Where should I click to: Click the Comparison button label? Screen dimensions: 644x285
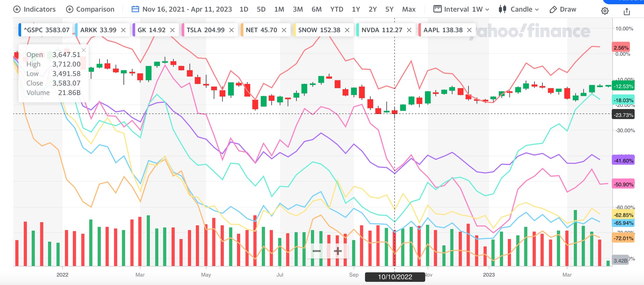pyautogui.click(x=95, y=9)
